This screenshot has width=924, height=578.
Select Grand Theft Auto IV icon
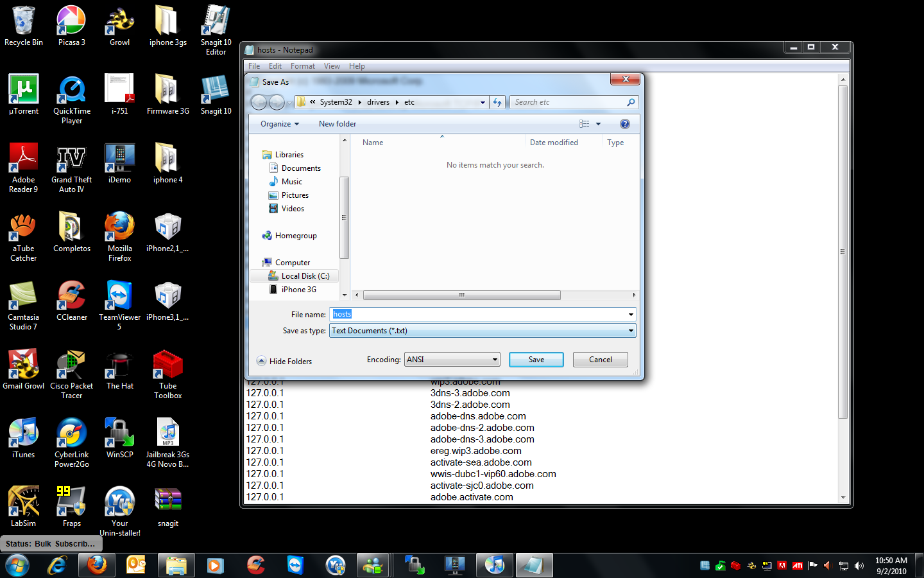[71, 168]
